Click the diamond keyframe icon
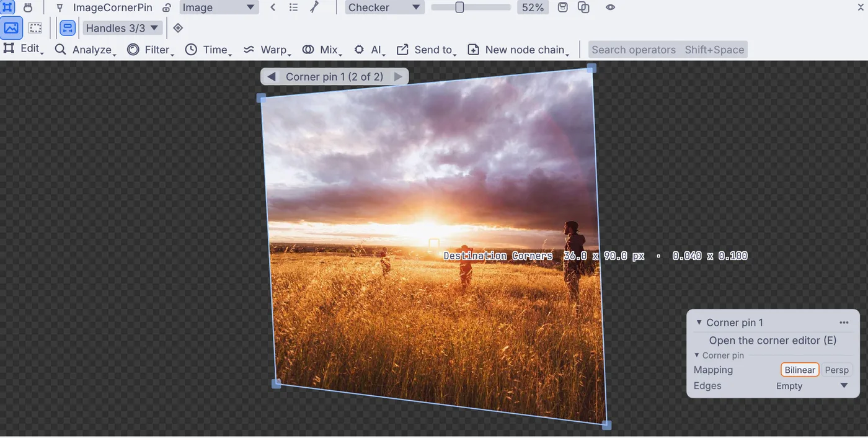Viewport: 868px width, 438px height. [178, 28]
